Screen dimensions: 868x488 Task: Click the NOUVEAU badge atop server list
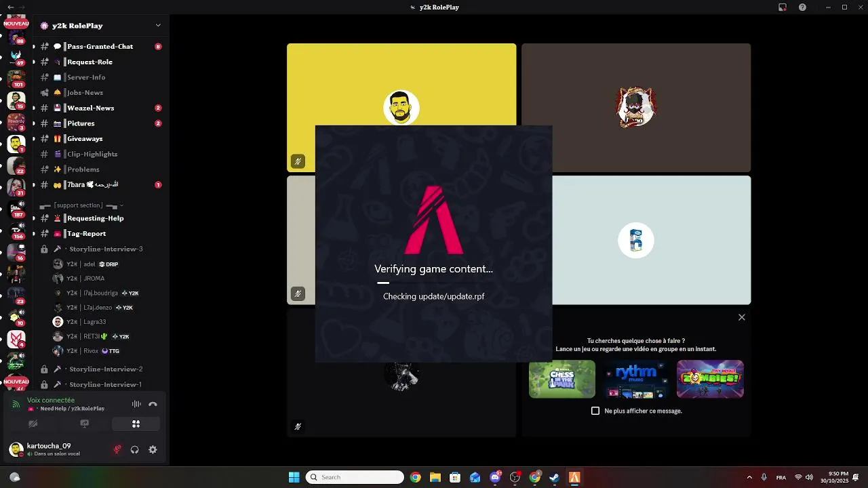point(16,23)
